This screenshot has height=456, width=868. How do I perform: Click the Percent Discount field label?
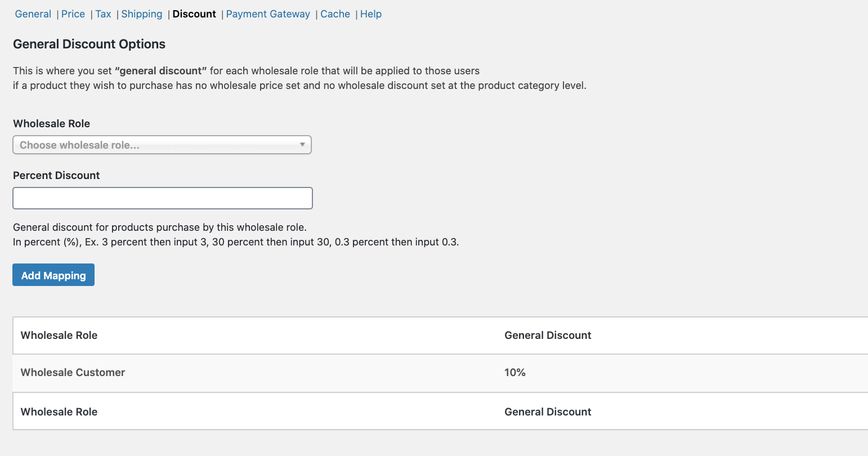[56, 176]
